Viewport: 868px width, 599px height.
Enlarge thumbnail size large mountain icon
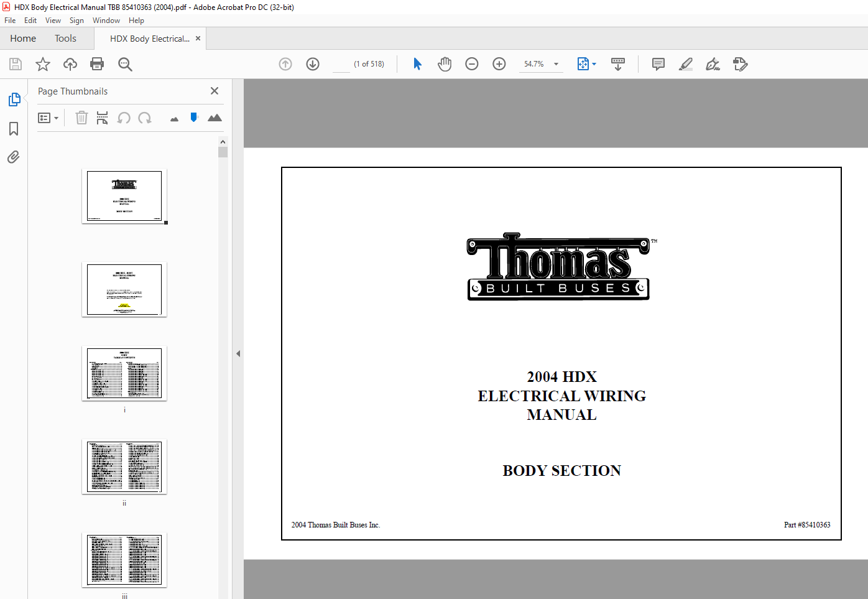pos(215,118)
